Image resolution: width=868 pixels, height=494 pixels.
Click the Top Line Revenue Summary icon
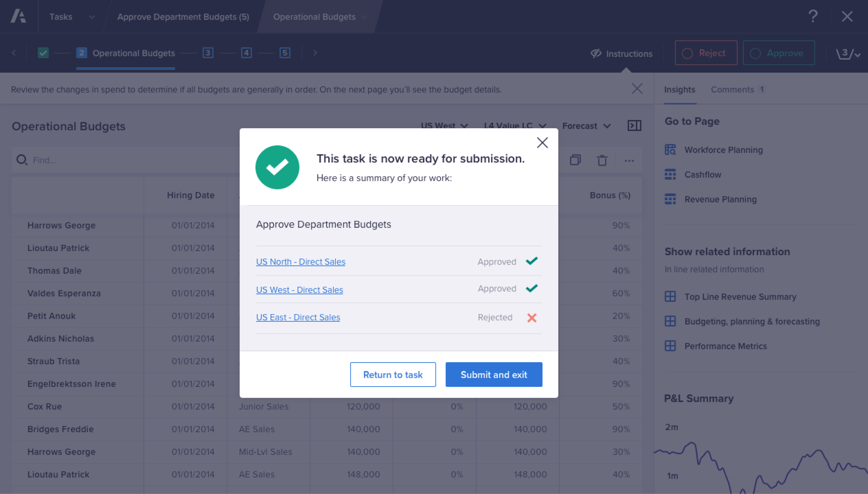coord(670,297)
